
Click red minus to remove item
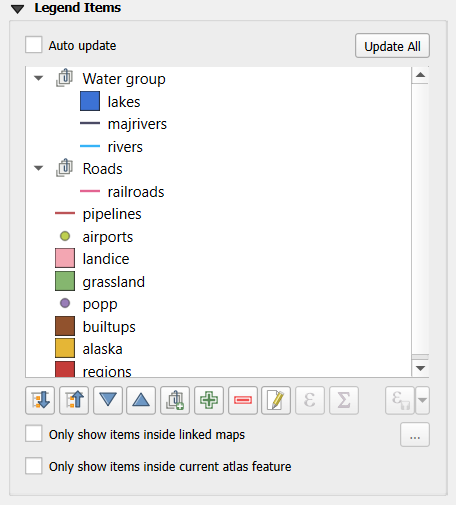tap(243, 400)
